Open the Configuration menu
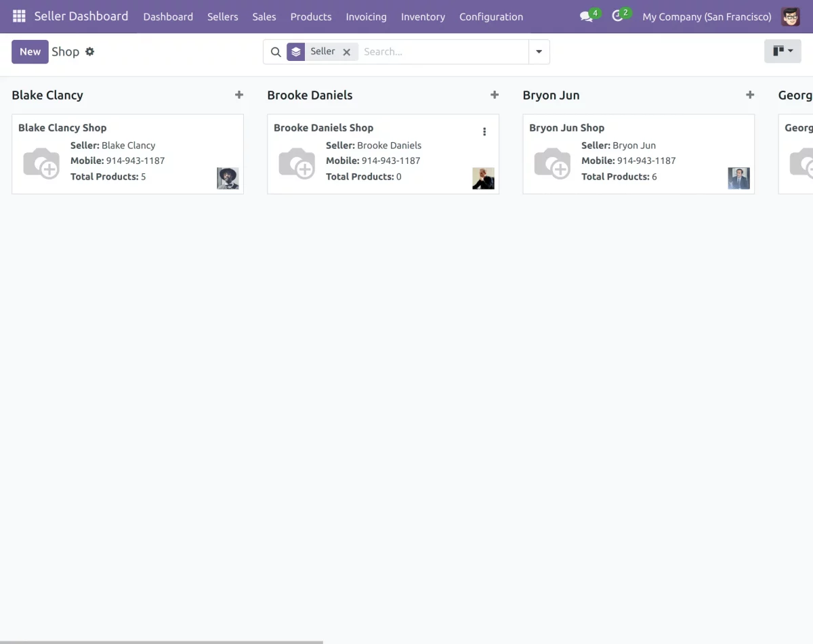The image size is (813, 644). coord(491,17)
